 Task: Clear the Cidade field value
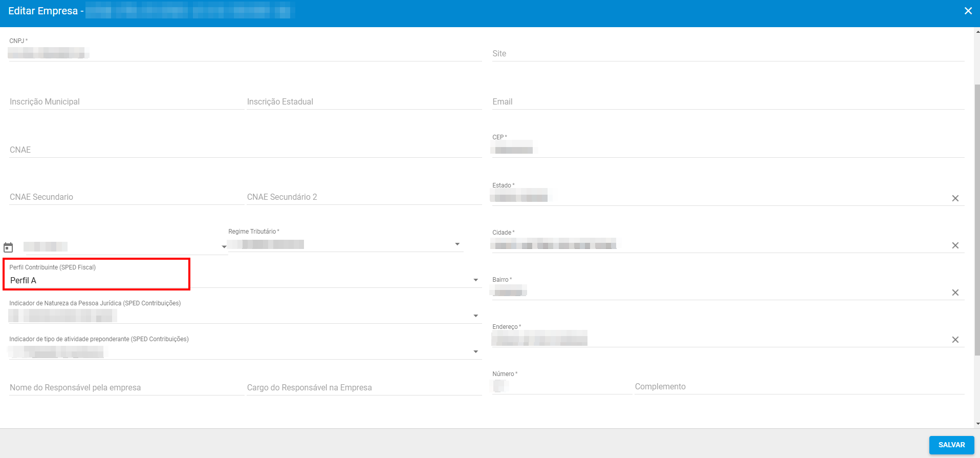955,245
